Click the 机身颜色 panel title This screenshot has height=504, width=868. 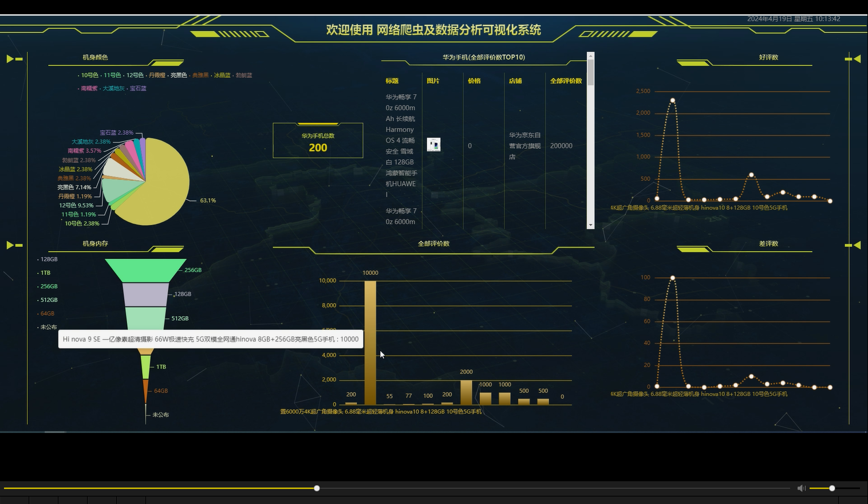[x=95, y=57]
